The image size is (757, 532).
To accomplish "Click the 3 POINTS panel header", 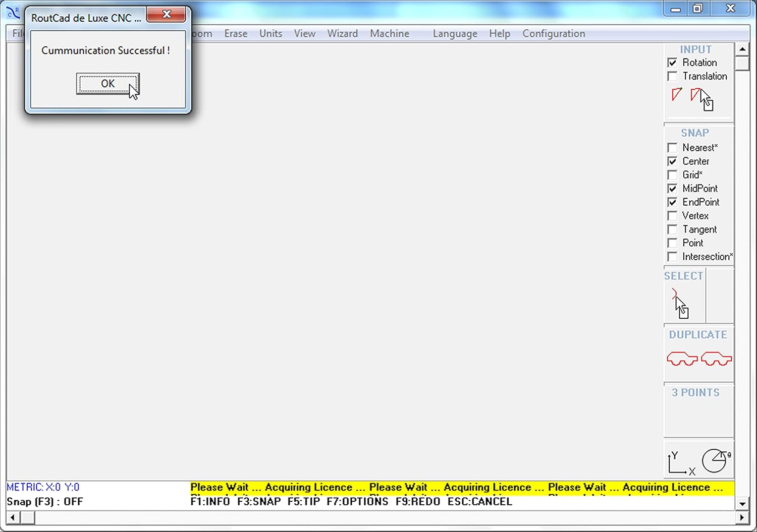I will point(695,392).
